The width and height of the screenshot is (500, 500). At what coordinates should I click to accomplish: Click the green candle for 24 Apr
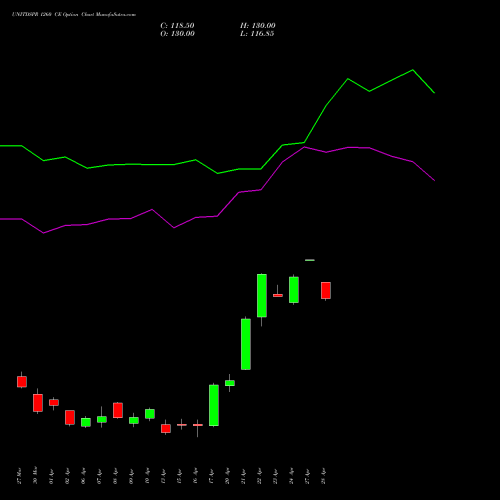[x=294, y=290]
